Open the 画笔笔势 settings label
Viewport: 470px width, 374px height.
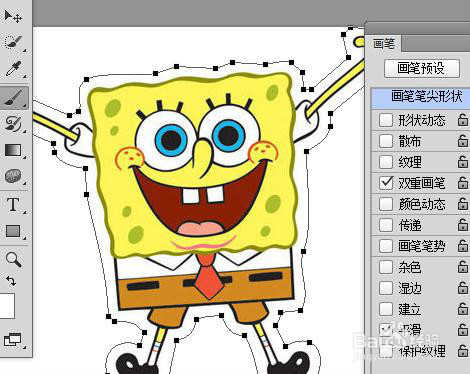[x=422, y=246]
